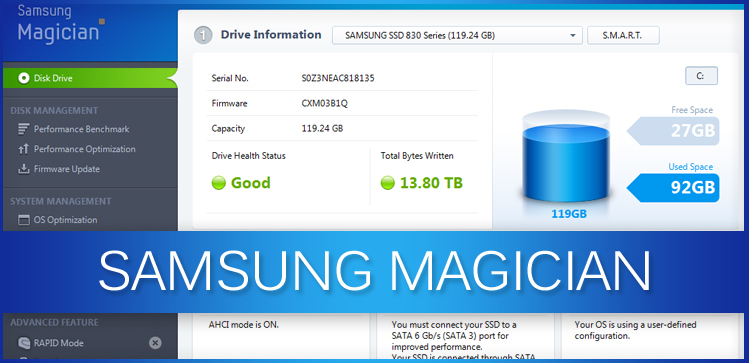
Task: Open RAPID Mode
Action: tap(58, 343)
